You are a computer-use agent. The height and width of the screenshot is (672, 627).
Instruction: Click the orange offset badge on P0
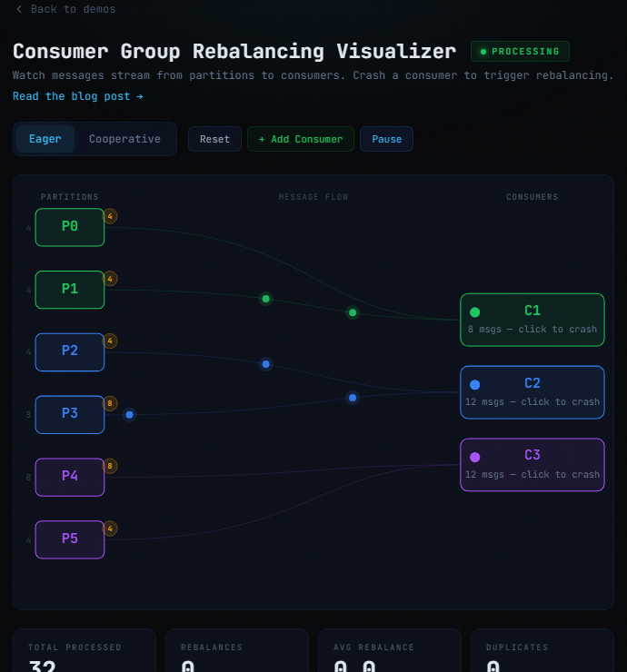pos(110,216)
